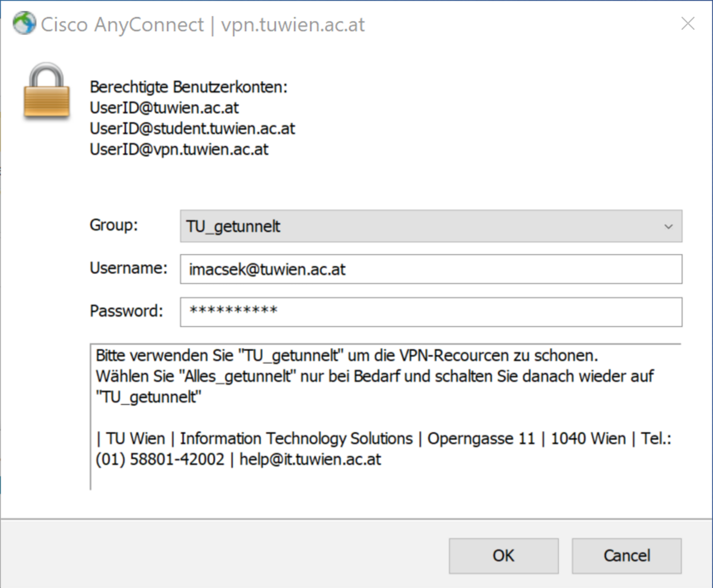Image resolution: width=713 pixels, height=588 pixels.
Task: Click the phone number (01) 58801-42002
Action: (160, 459)
